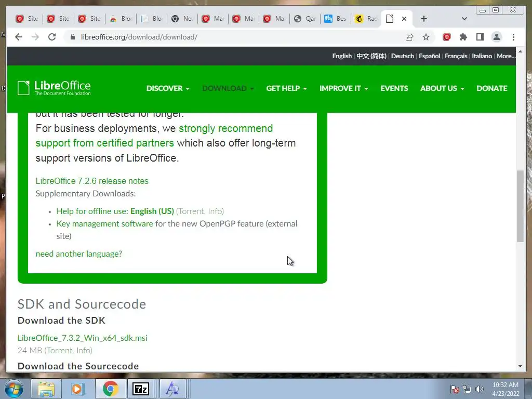Open the network tray icon

(467, 389)
